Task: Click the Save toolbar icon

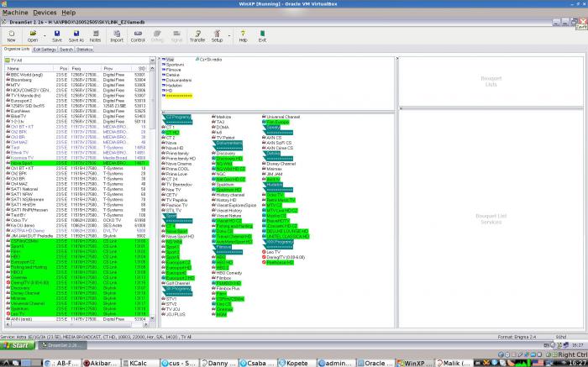Action: click(57, 36)
